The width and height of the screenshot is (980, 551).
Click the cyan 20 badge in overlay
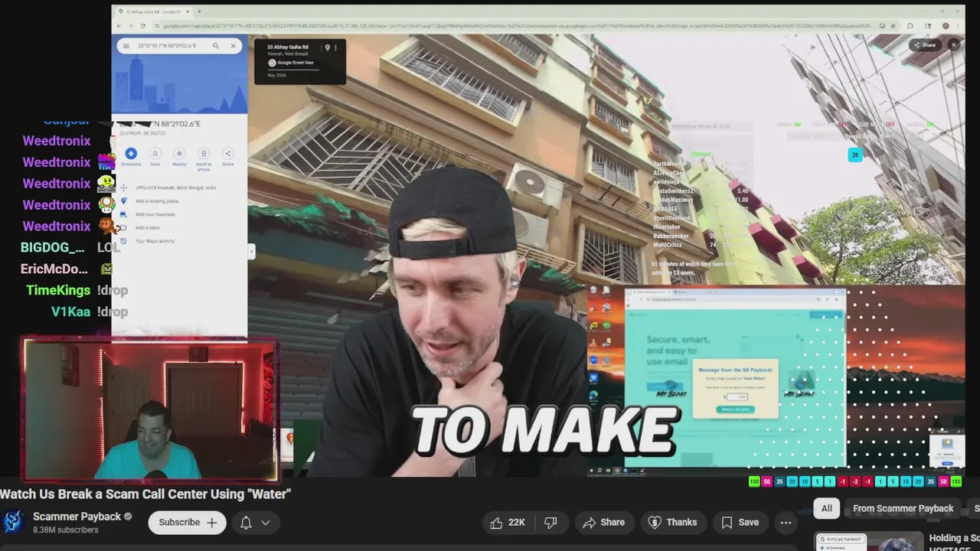(x=855, y=155)
